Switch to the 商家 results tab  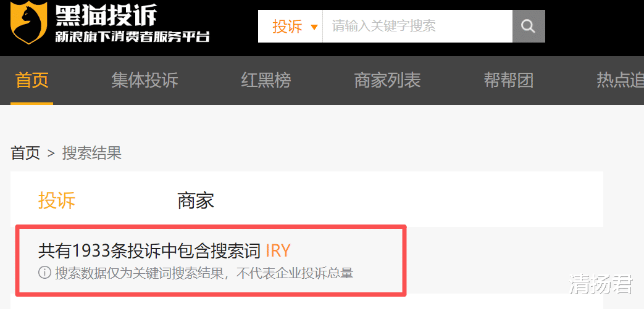[x=196, y=201]
